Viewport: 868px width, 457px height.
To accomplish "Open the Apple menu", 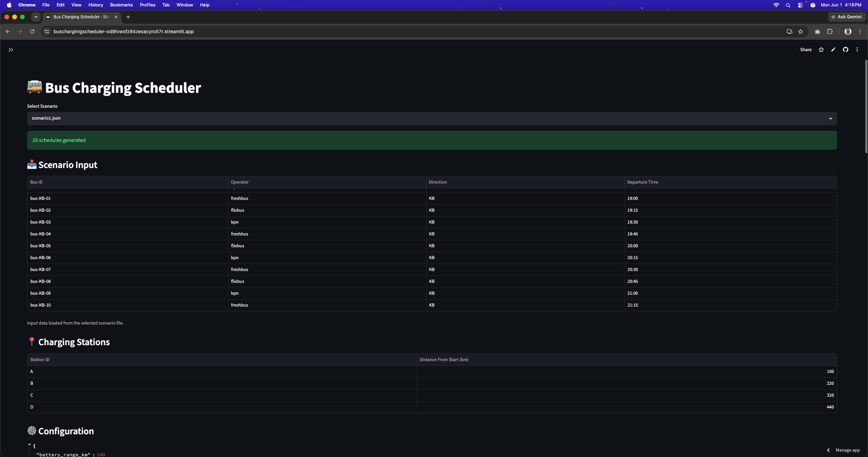I will coord(9,5).
